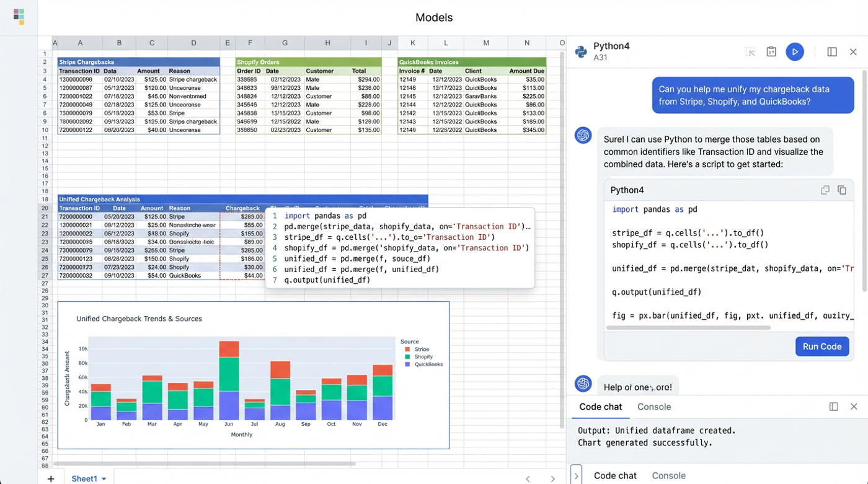This screenshot has width=868, height=484.
Task: Select the "GaravBanks" client cell
Action: tap(486, 96)
